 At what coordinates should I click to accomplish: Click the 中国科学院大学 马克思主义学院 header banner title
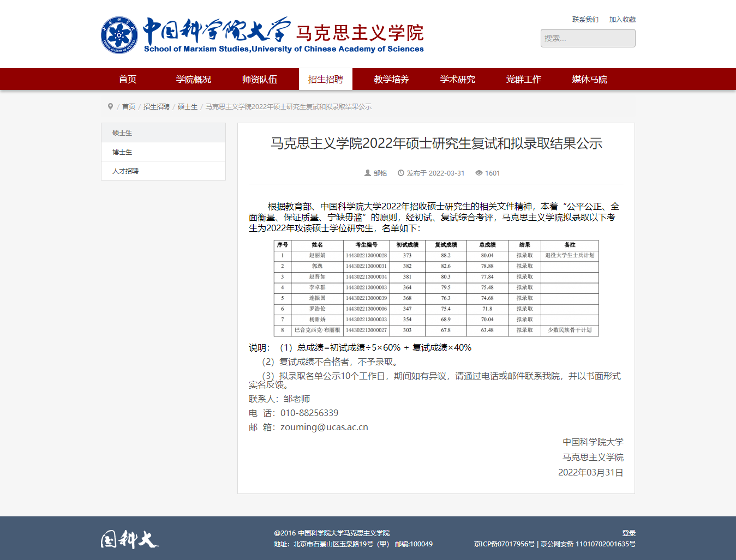point(284,35)
